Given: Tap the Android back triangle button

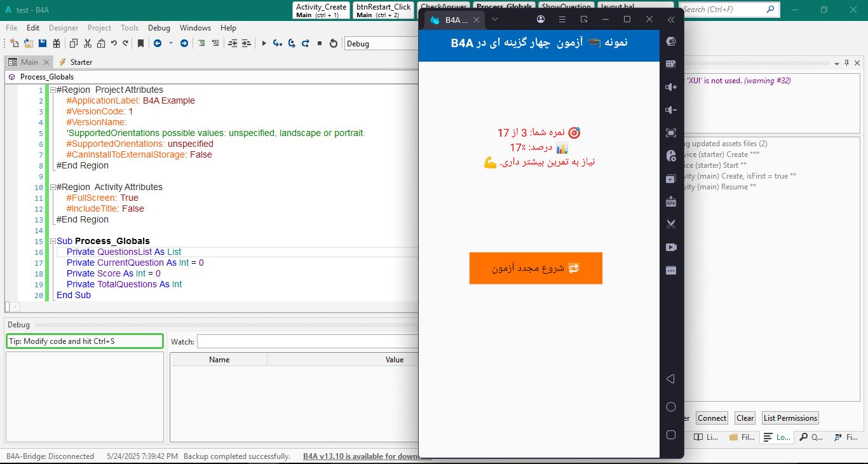Looking at the screenshot, I should (x=670, y=379).
